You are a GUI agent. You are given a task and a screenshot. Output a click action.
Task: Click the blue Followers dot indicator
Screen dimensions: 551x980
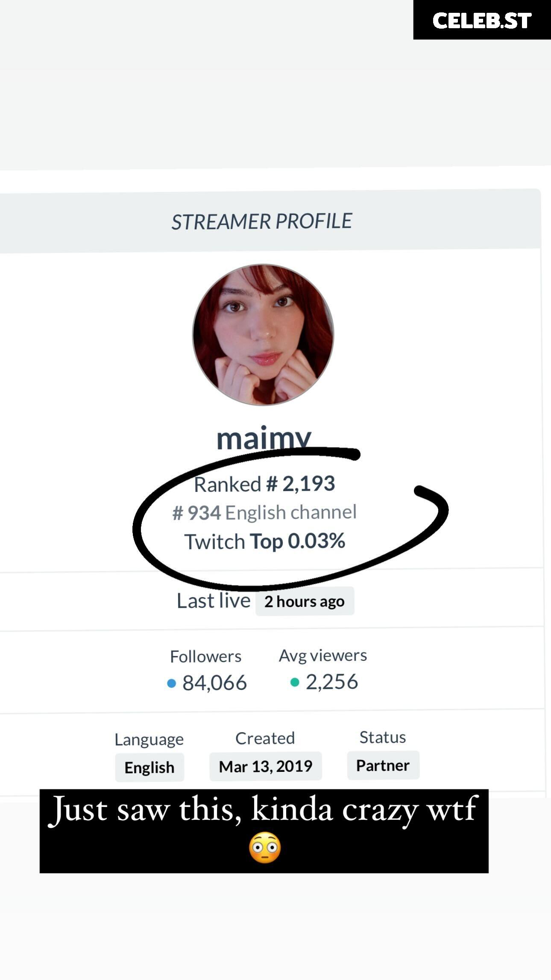172,683
